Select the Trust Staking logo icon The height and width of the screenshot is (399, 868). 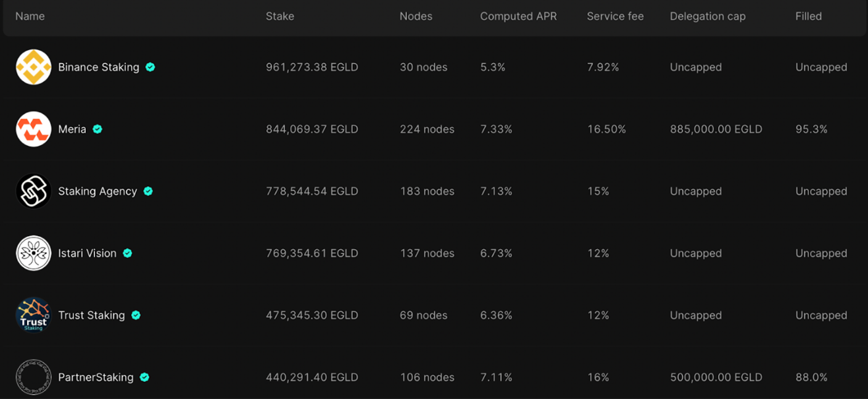click(33, 315)
